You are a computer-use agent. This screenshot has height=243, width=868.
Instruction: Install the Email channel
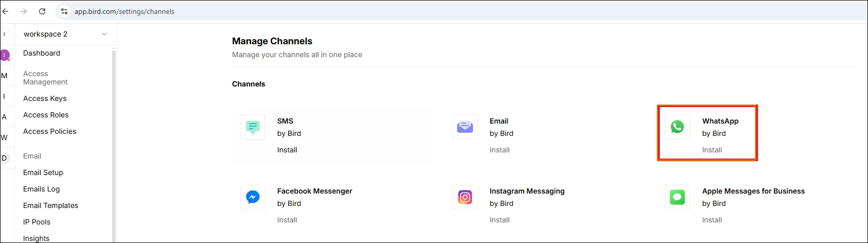tap(500, 150)
